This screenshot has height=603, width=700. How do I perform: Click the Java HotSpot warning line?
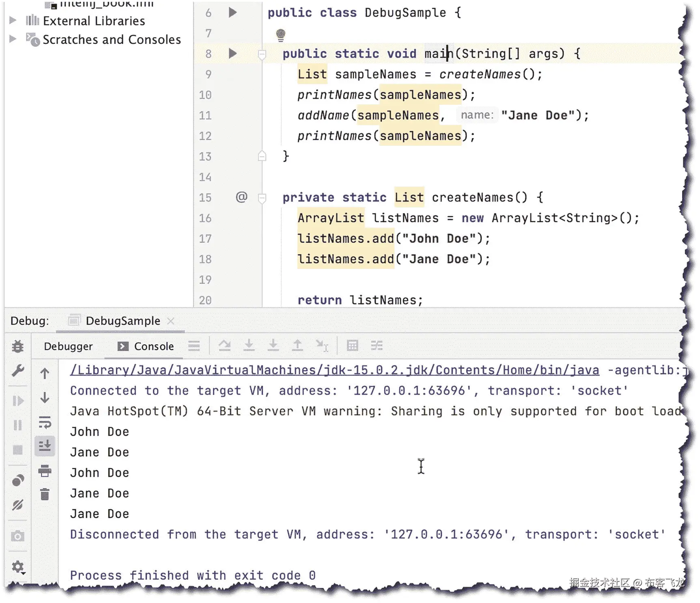pyautogui.click(x=375, y=411)
